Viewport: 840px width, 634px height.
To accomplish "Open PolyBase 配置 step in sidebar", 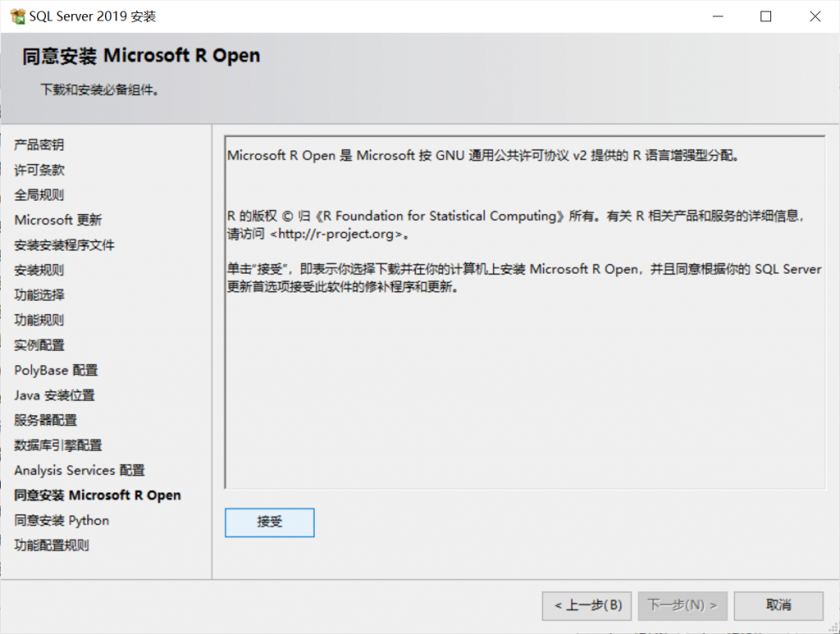I will click(x=56, y=371).
